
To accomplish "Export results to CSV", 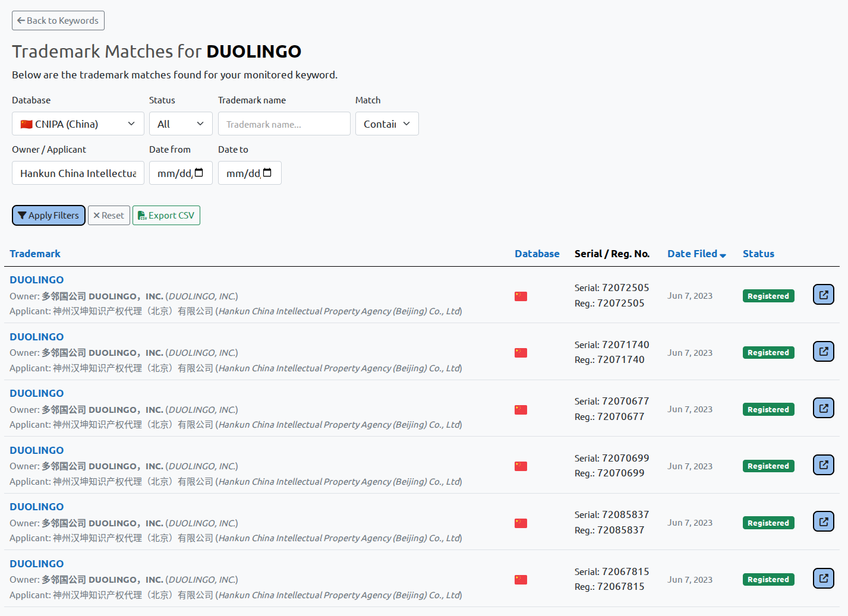I will click(x=166, y=216).
